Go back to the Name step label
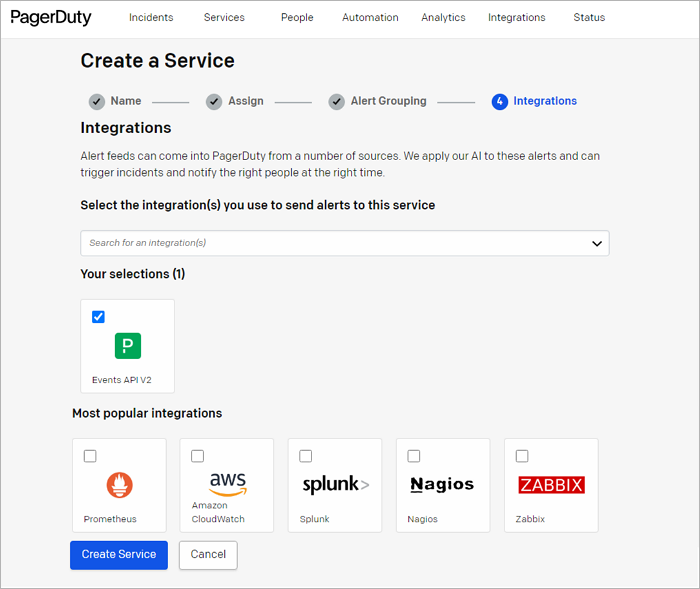The width and height of the screenshot is (700, 589). [126, 101]
